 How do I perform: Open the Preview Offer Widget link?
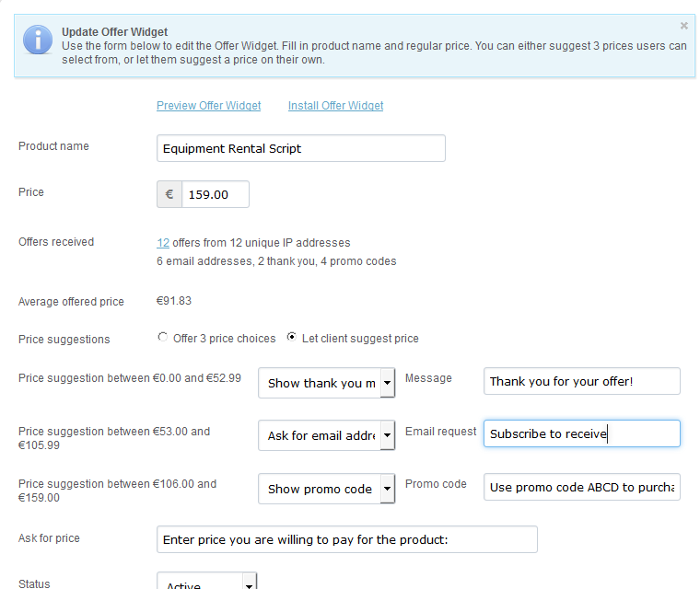[208, 106]
